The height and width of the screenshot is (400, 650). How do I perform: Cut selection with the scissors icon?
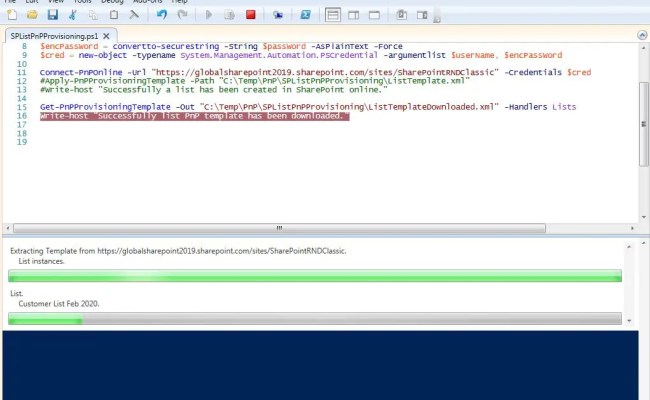coord(73,15)
